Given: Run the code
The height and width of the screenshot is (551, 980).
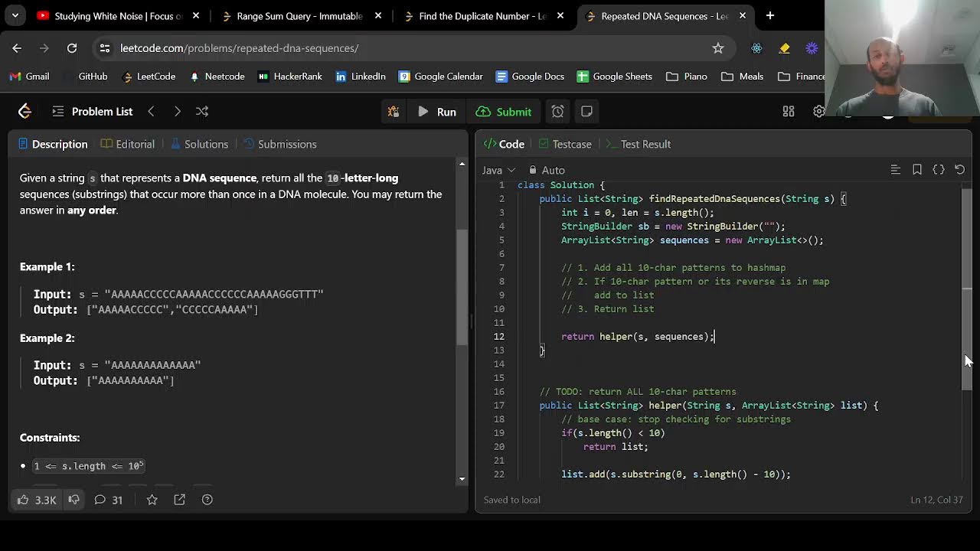Looking at the screenshot, I should click(x=437, y=112).
